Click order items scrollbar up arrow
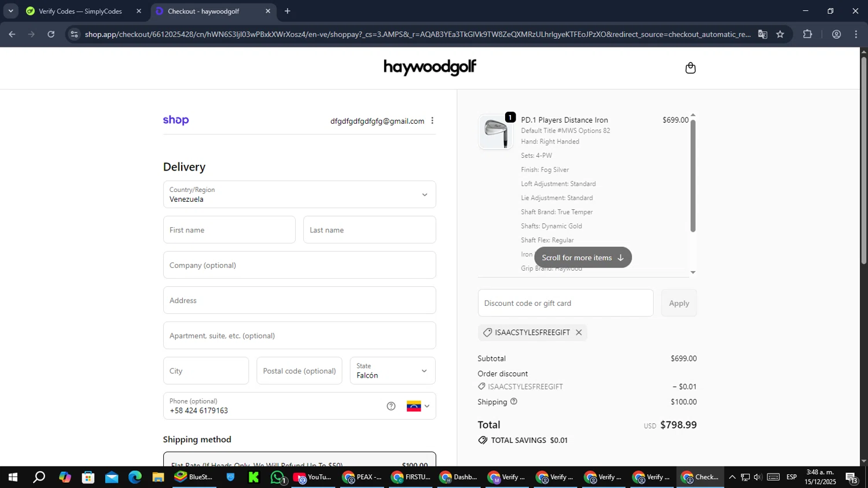Image resolution: width=868 pixels, height=488 pixels. click(x=693, y=116)
